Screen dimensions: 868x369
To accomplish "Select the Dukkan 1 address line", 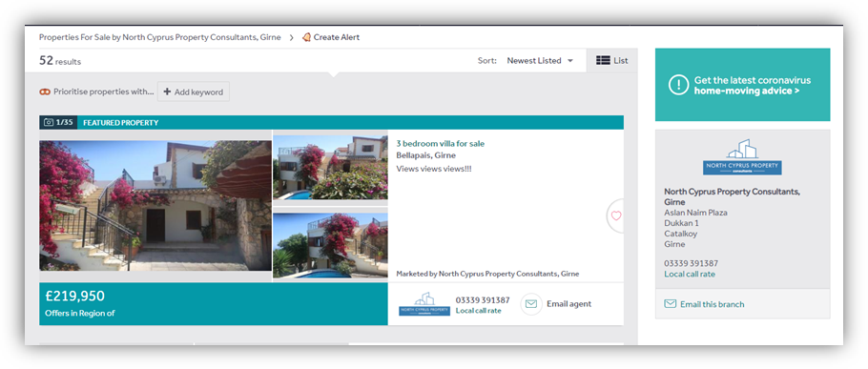I will click(681, 223).
